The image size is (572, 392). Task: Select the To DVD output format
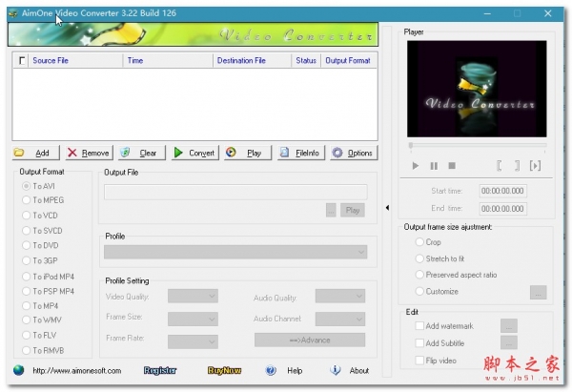pyautogui.click(x=40, y=245)
